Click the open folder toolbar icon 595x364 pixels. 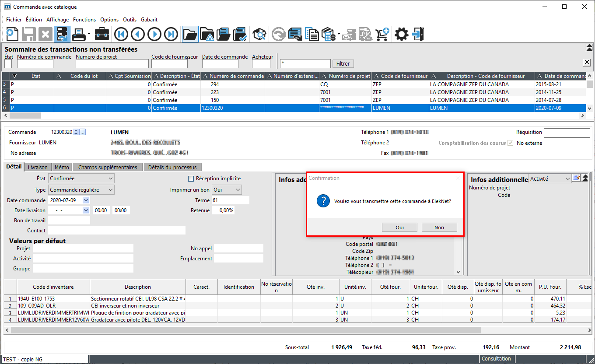click(190, 34)
